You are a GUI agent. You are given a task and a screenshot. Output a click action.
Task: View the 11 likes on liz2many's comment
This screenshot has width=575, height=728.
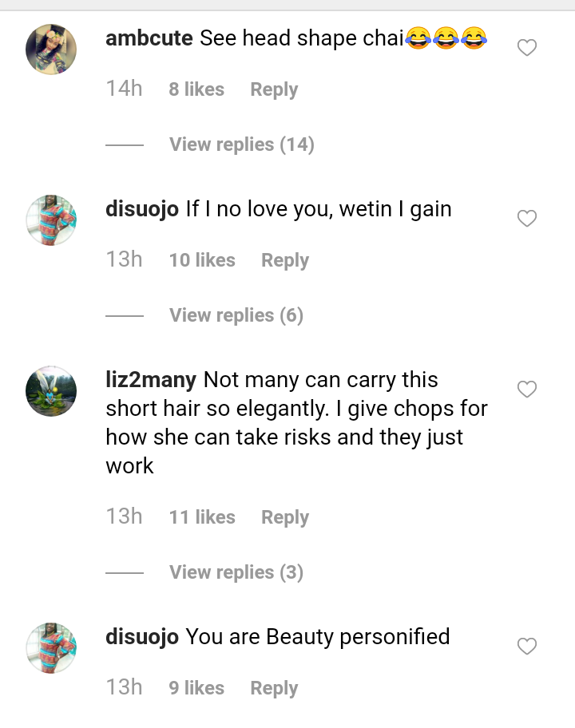click(202, 517)
